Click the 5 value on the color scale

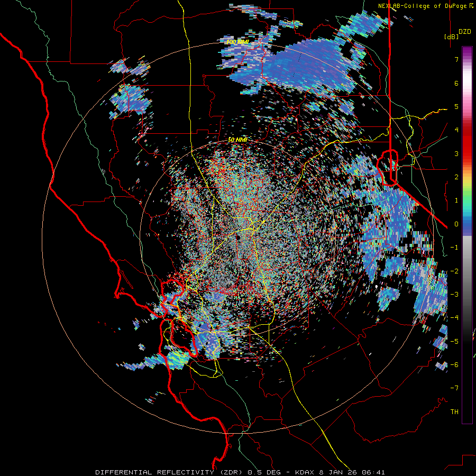456,106
